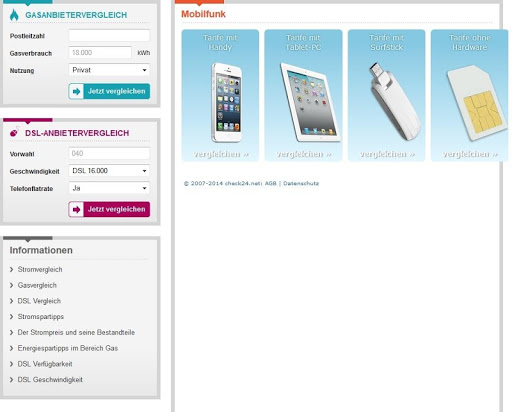Click the gas flame icon beside Gasanbietervergleich

(x=14, y=15)
